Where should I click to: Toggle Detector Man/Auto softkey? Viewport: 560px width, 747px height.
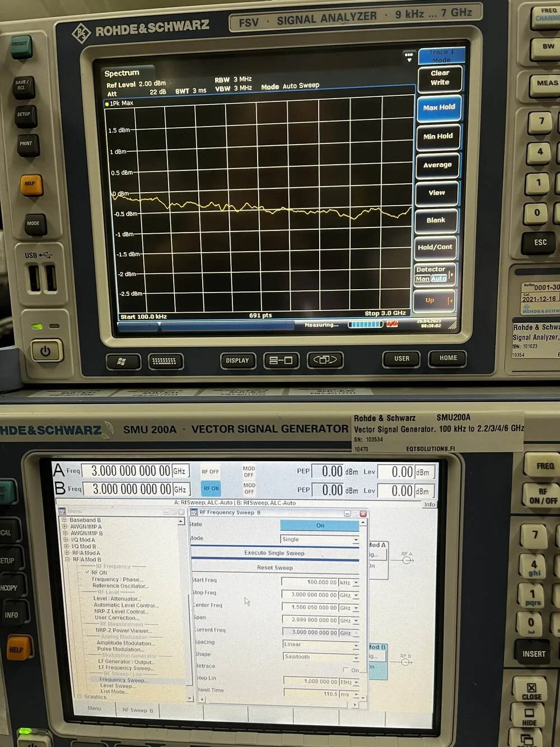431,279
